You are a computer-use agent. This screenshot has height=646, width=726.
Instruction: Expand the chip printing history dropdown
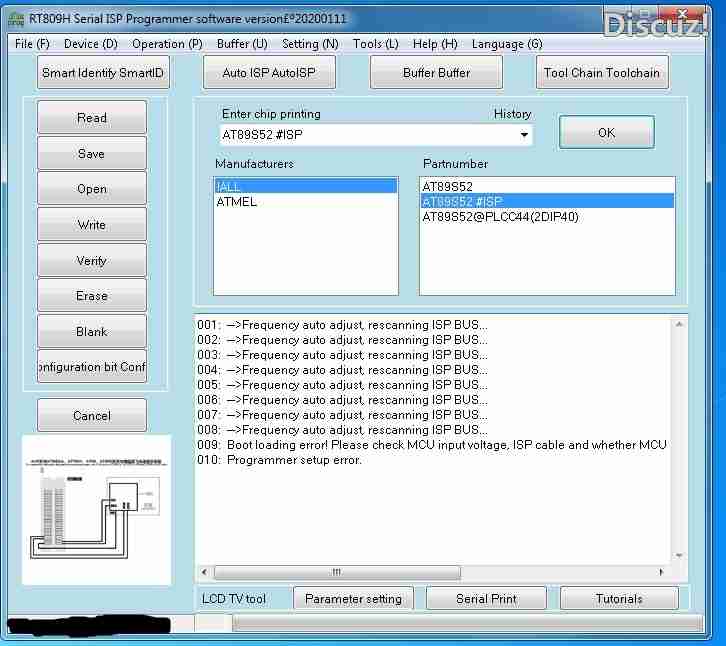point(523,135)
